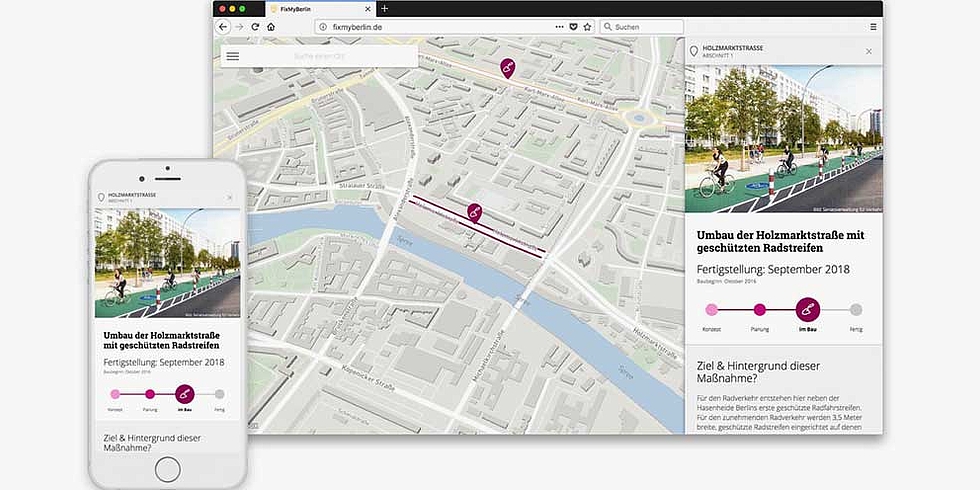Select the Fertig stage dot in desktop panel
Screen dimensions: 980x490
point(856,309)
